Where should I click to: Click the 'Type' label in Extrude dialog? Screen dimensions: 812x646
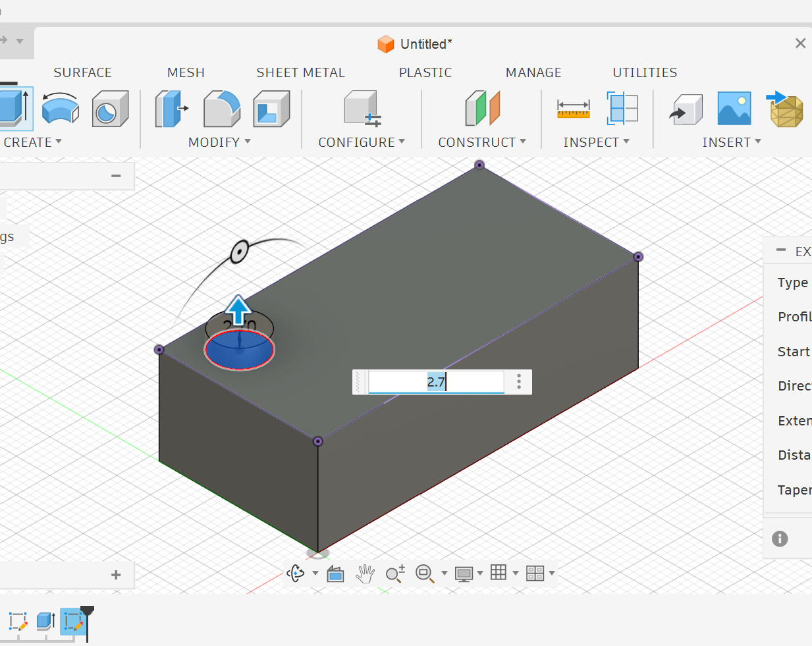(x=792, y=283)
